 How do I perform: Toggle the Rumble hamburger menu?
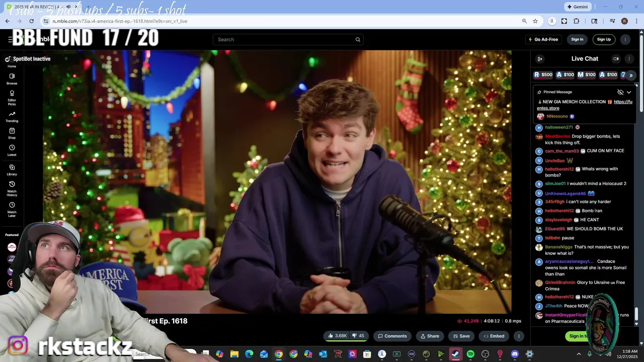click(x=10, y=39)
